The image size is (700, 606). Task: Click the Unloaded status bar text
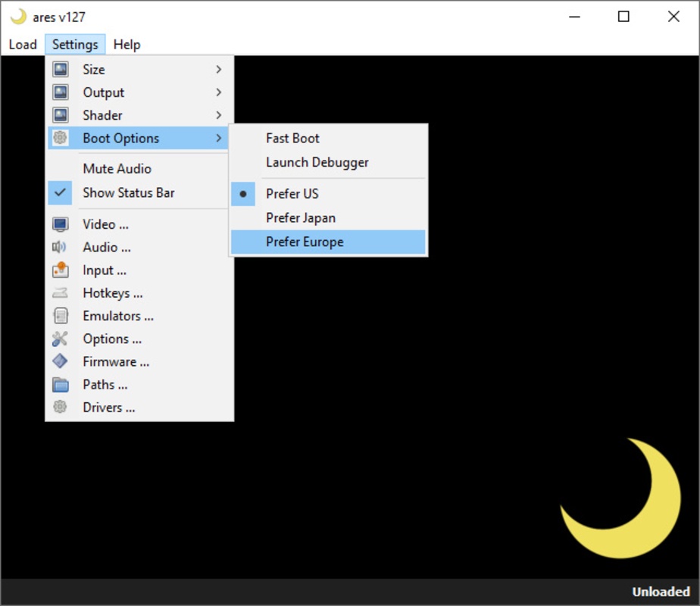pos(661,592)
